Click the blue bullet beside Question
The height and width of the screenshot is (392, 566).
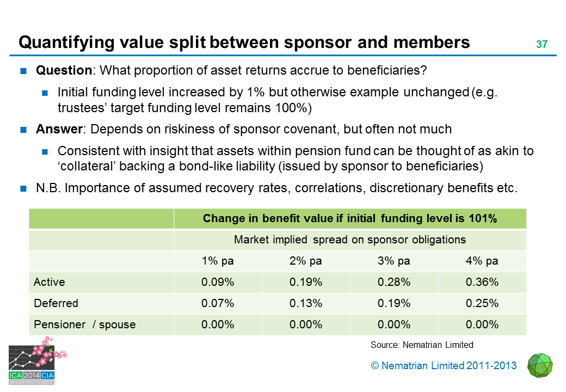tap(24, 71)
